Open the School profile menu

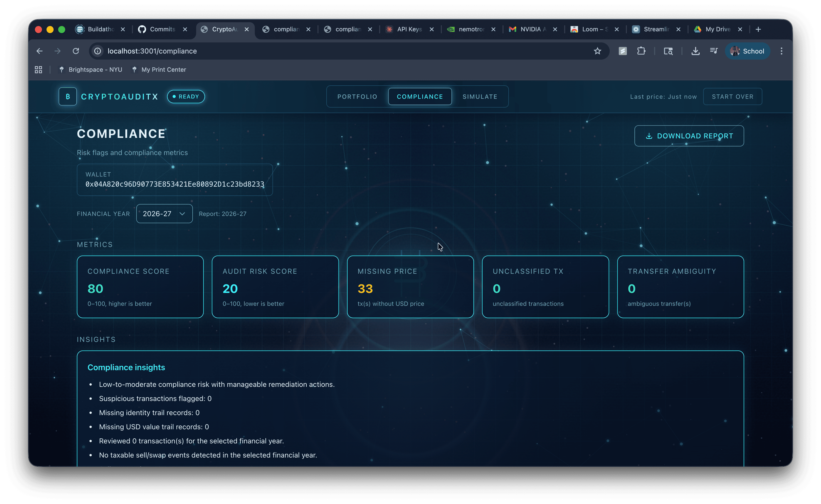coord(747,51)
